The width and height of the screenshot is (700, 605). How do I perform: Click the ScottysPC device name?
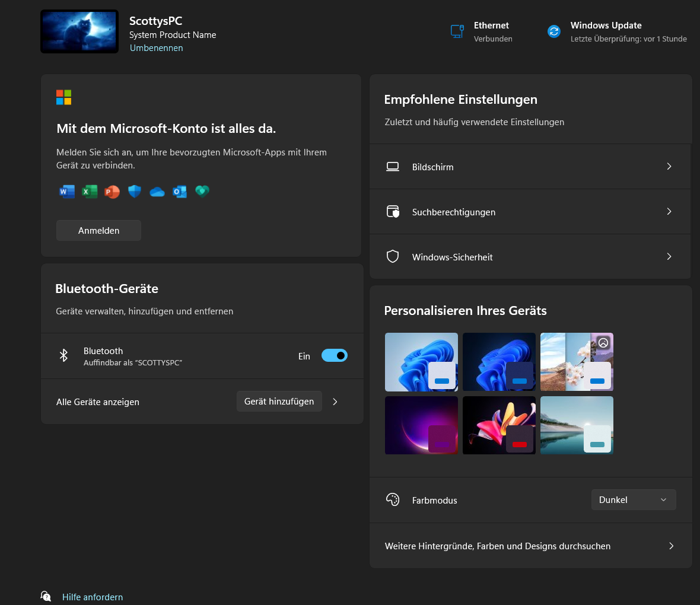pos(156,21)
